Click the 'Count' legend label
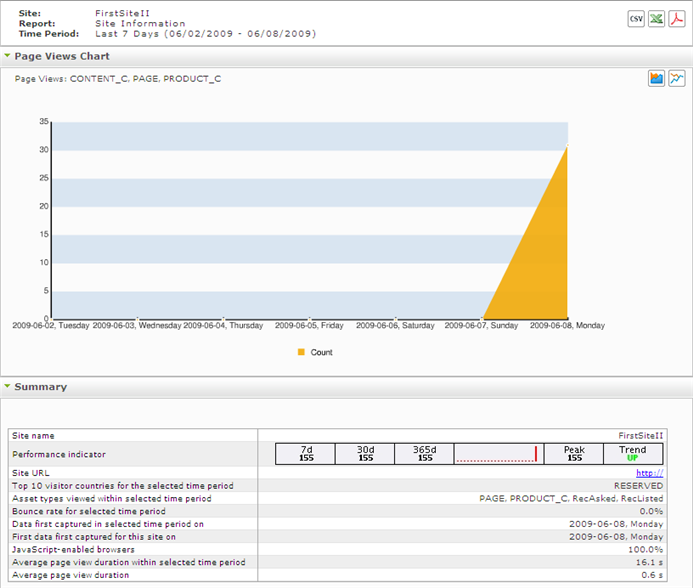Image resolution: width=693 pixels, height=588 pixels. pyautogui.click(x=321, y=352)
